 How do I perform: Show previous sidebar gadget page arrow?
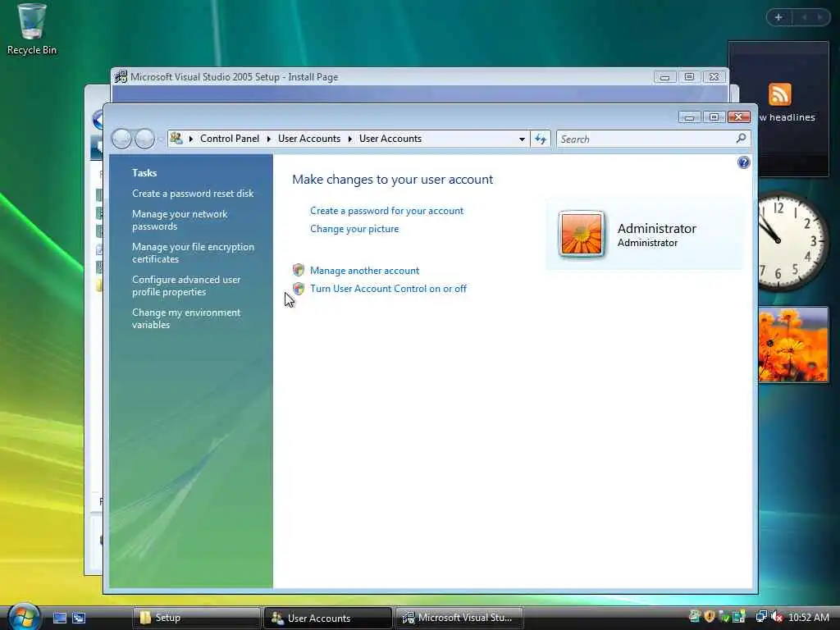click(804, 17)
